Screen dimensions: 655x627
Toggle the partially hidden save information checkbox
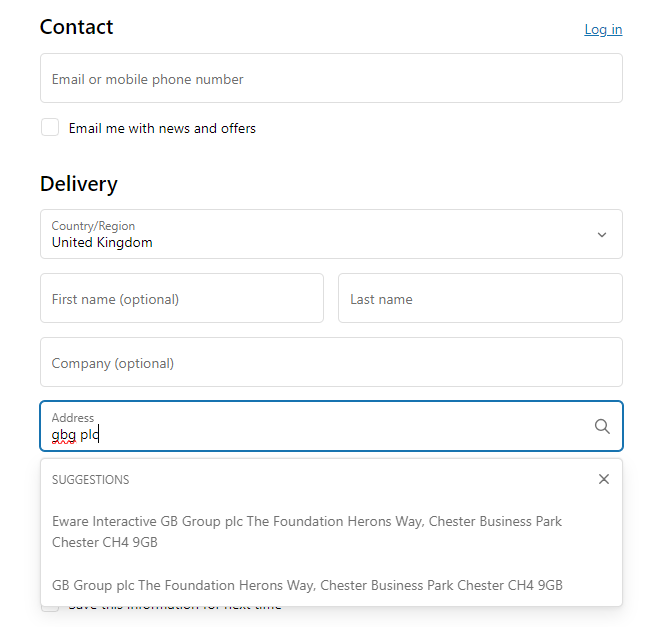pyautogui.click(x=50, y=609)
